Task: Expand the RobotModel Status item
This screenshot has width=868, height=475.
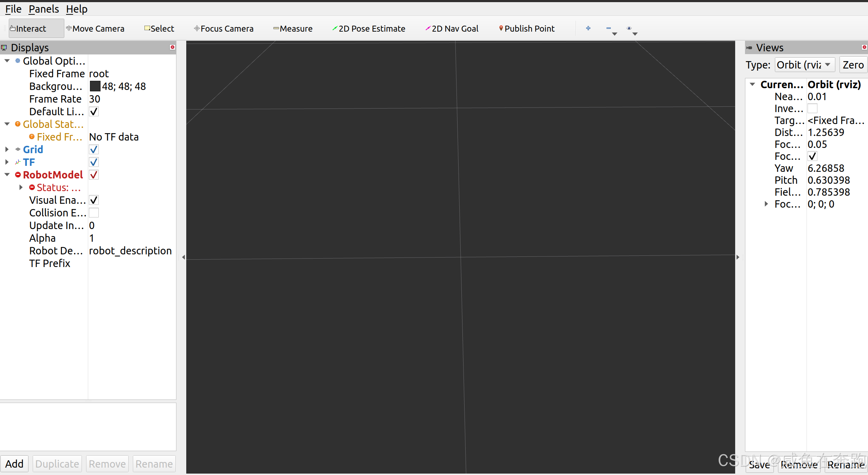Action: pos(21,188)
